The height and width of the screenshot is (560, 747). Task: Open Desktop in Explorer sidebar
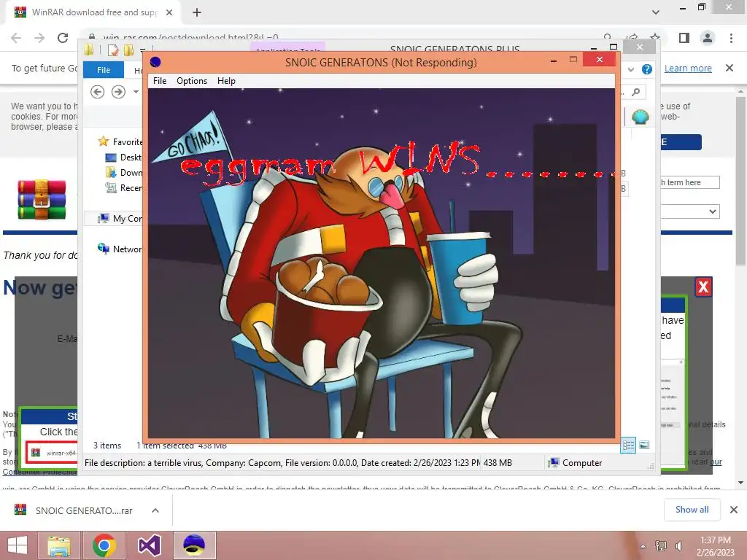123,157
